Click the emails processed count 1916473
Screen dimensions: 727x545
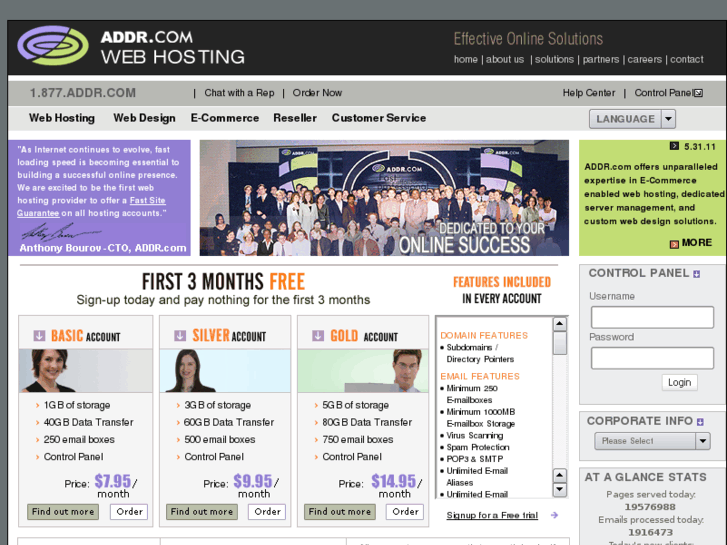650,532
